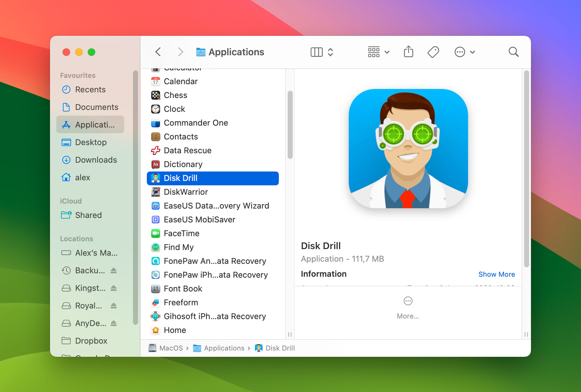
Task: Open the alex home folder
Action: [90, 177]
